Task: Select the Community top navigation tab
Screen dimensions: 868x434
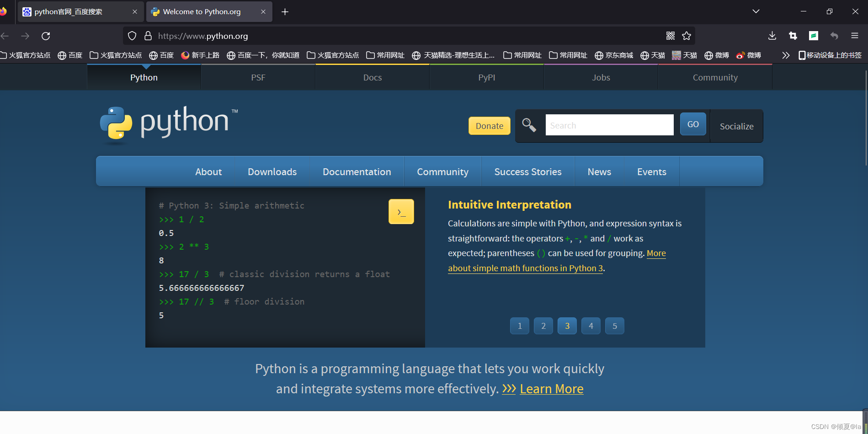Action: (715, 77)
